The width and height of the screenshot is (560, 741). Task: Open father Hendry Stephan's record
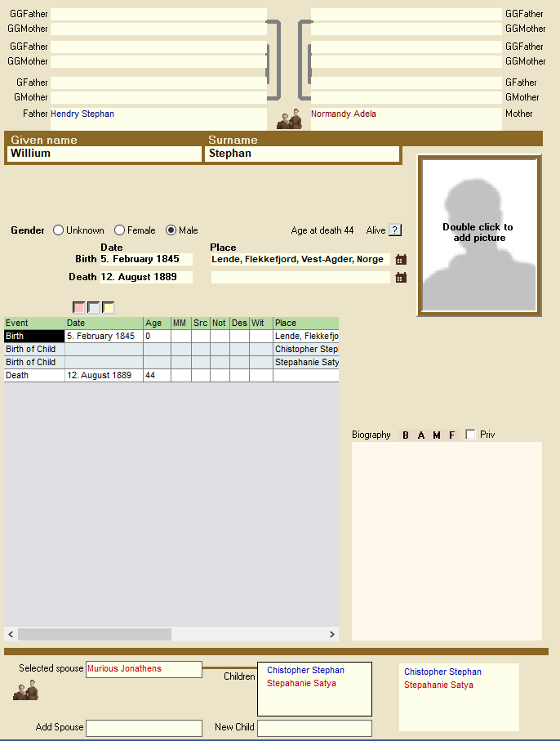tap(82, 114)
